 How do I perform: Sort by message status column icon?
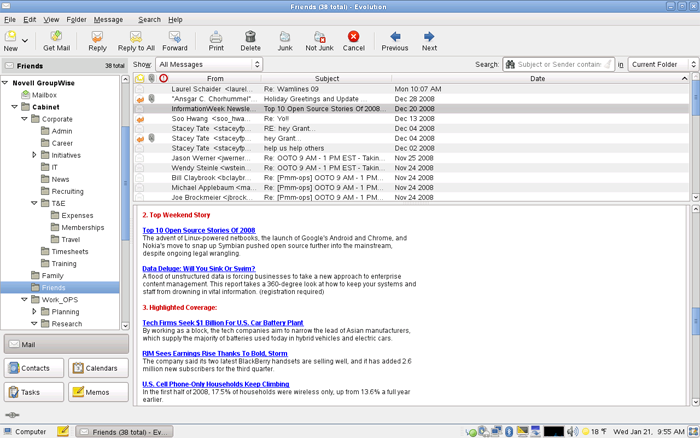coord(140,78)
